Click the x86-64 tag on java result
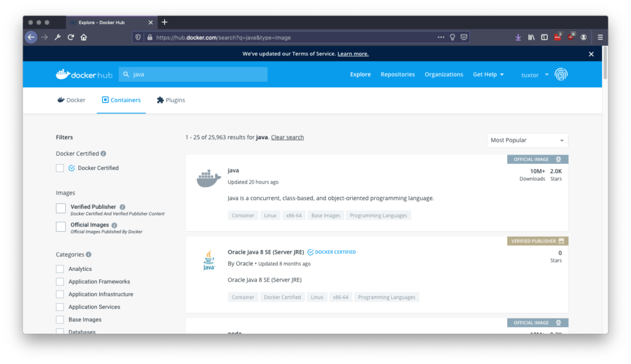 coord(294,216)
